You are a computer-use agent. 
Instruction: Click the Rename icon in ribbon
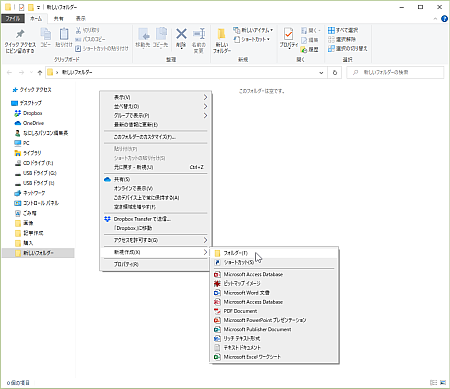coord(199,34)
